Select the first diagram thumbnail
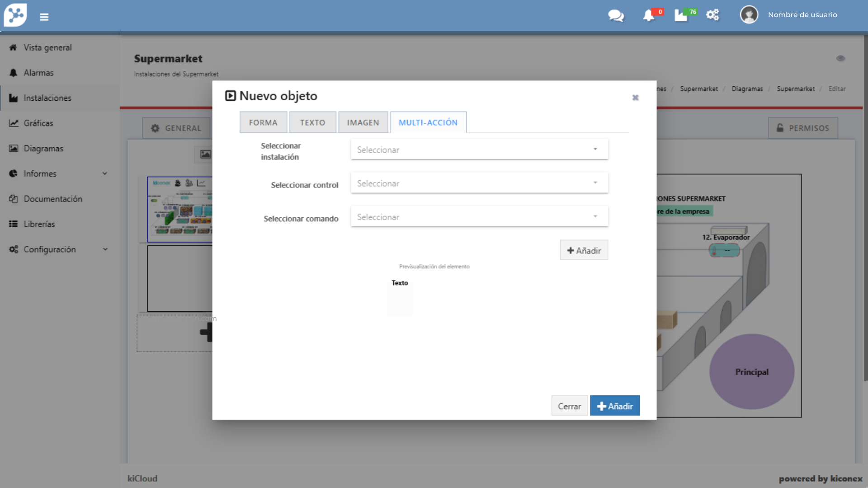Screen dimensions: 868x488 click(x=180, y=209)
